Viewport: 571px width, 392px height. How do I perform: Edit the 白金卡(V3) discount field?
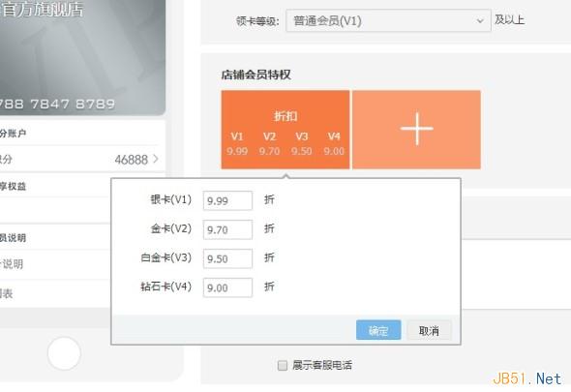pyautogui.click(x=227, y=258)
